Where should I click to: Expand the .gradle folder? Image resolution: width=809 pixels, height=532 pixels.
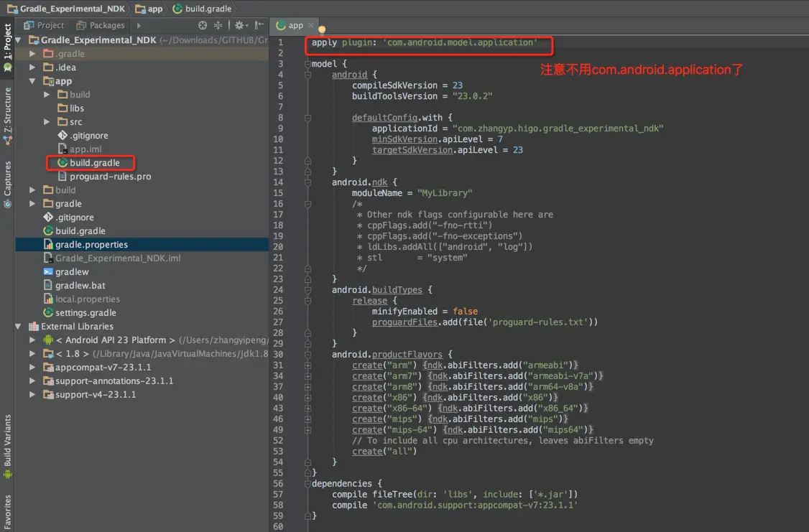(32, 54)
